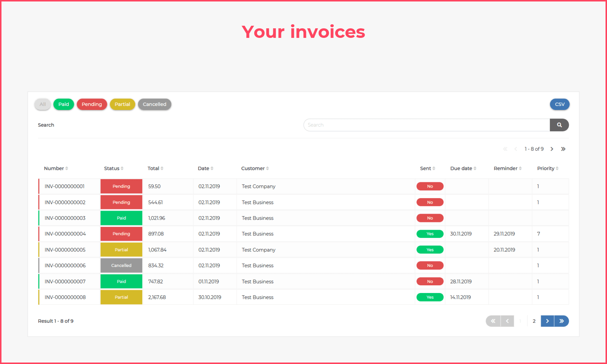Click due date 14.11.2019
Viewport: 607px width, 364px height.
[x=461, y=297]
